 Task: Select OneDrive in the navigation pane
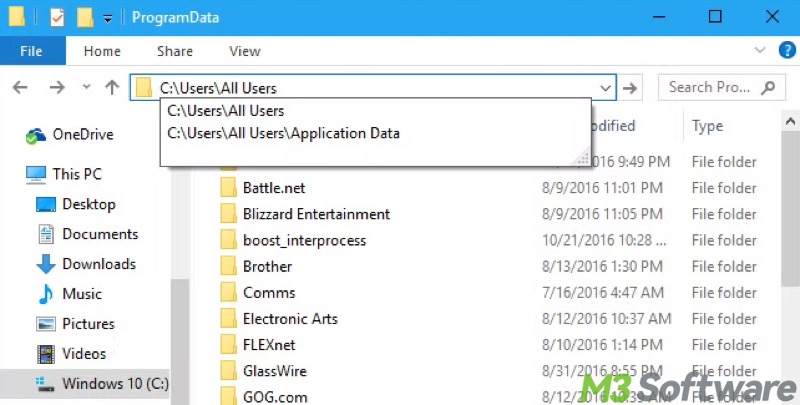coord(83,135)
